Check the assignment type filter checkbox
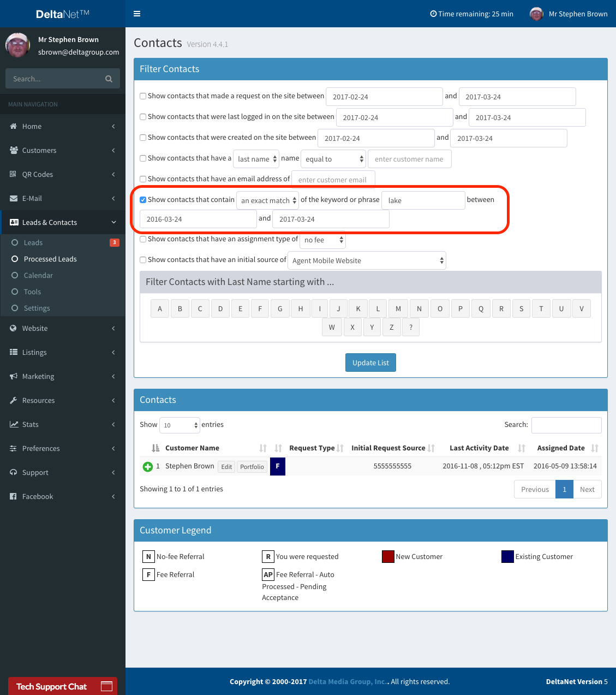This screenshot has height=695, width=616. (x=143, y=239)
